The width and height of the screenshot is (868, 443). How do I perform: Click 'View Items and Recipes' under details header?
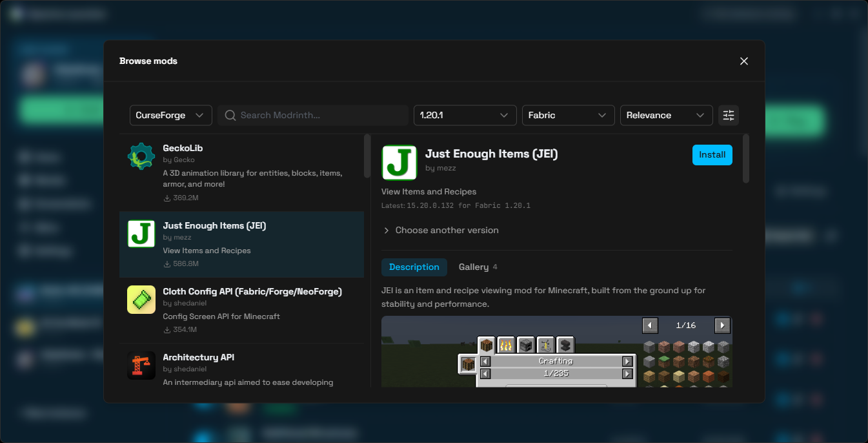[429, 192]
